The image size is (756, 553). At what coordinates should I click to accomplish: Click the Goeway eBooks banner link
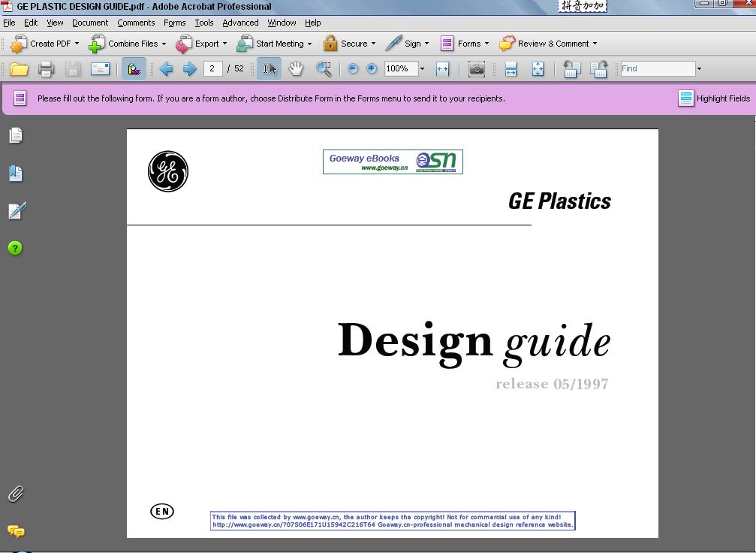click(393, 162)
